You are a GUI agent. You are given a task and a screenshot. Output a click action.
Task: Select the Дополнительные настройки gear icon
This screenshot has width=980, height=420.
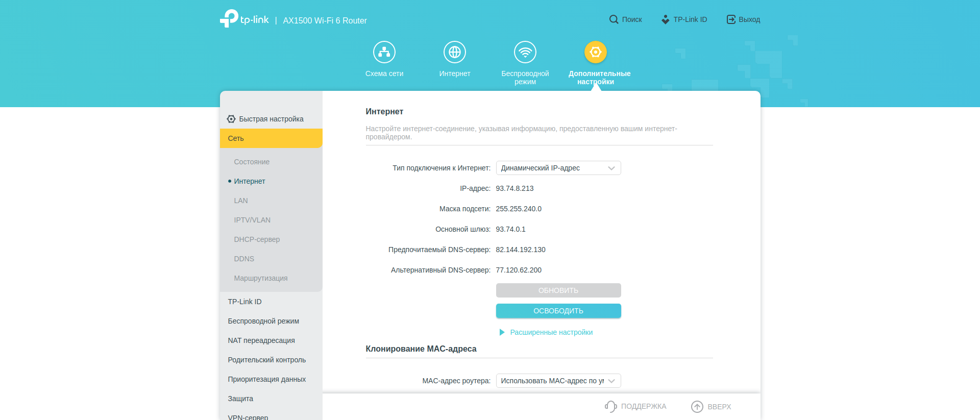595,52
